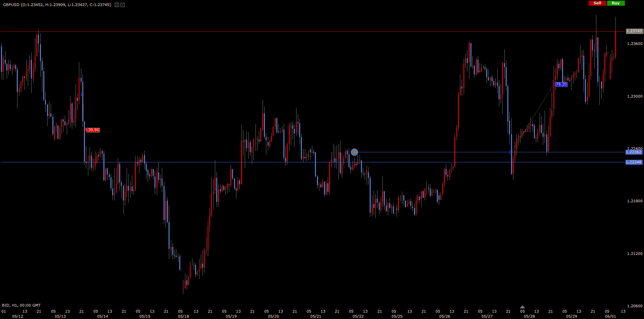
Task: Select the 1.22248 price level tag
Action: pos(634,162)
